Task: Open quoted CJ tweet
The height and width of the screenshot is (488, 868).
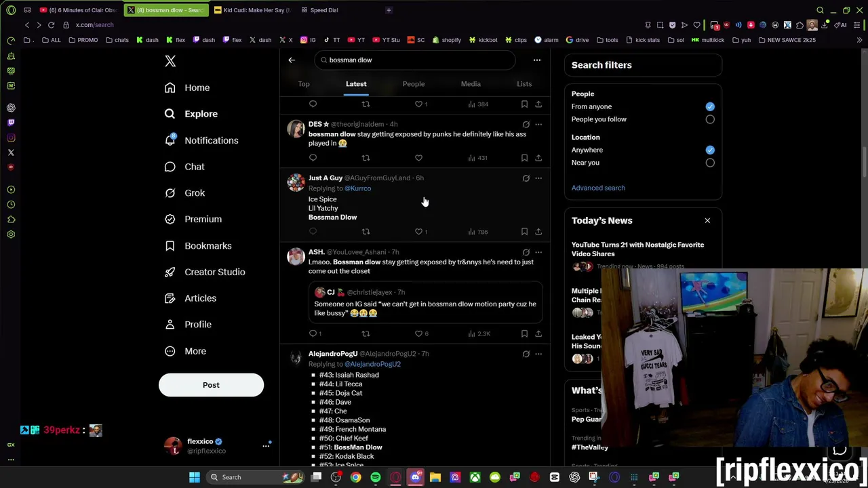Action: click(x=425, y=303)
